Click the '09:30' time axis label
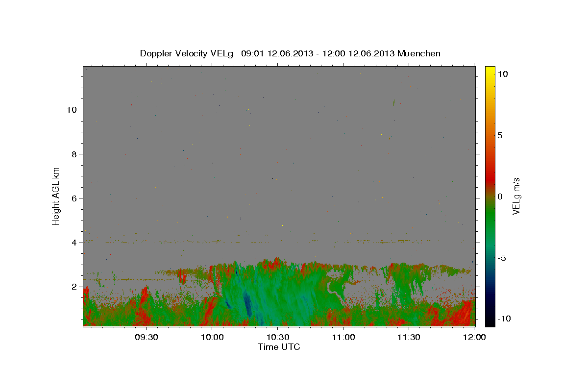The image size is (588, 392). 147,337
